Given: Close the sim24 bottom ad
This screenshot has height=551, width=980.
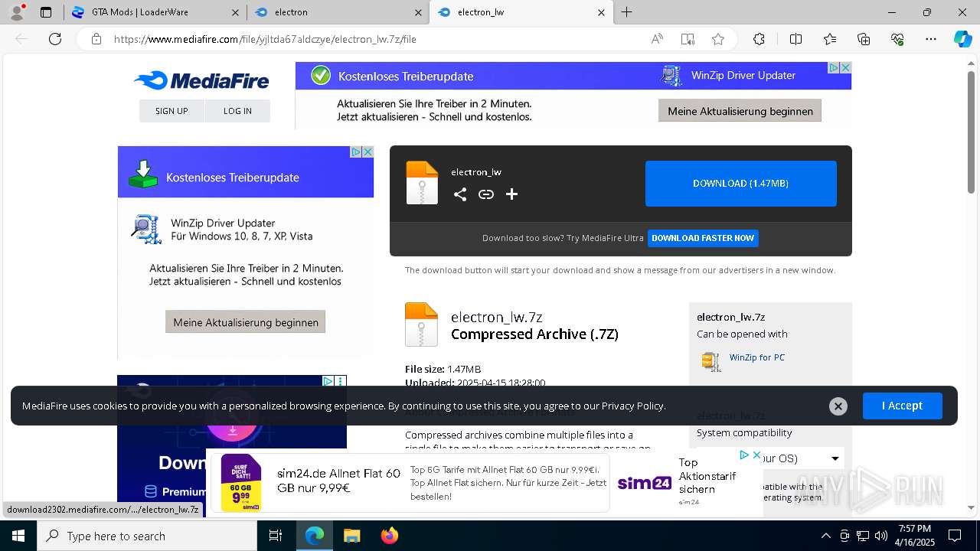Looking at the screenshot, I should 756,455.
